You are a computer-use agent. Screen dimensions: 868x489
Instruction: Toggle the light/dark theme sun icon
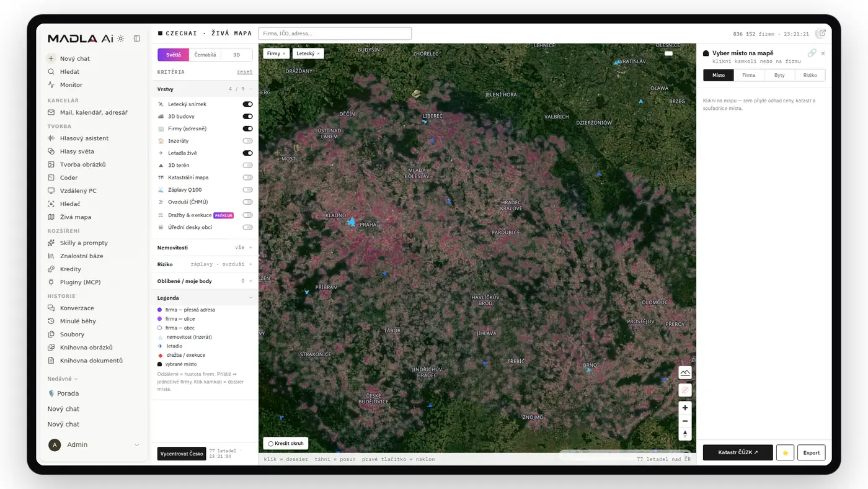(121, 38)
